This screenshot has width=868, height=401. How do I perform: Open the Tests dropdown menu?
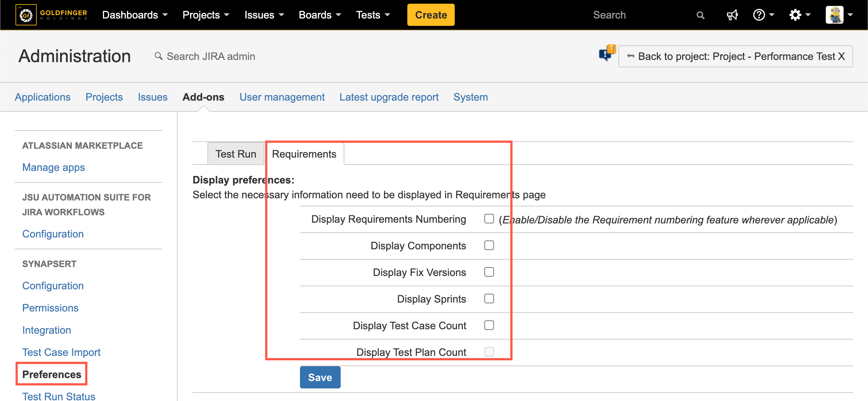coord(373,15)
